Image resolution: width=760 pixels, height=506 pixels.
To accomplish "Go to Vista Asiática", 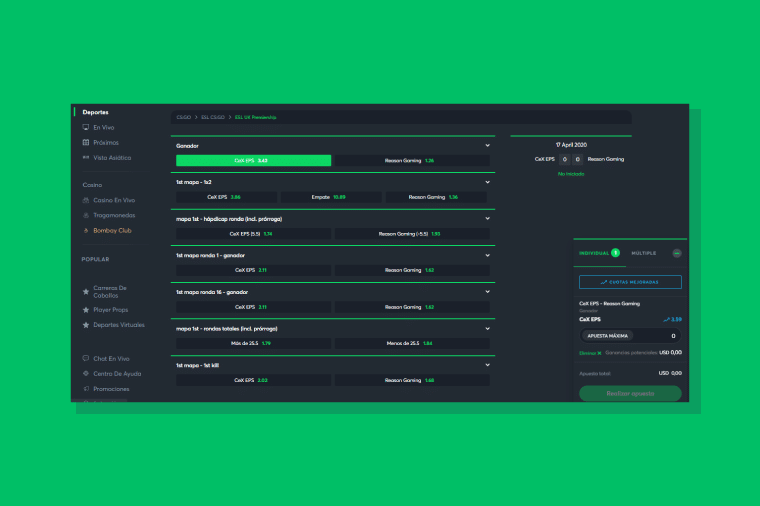I will click(x=112, y=158).
